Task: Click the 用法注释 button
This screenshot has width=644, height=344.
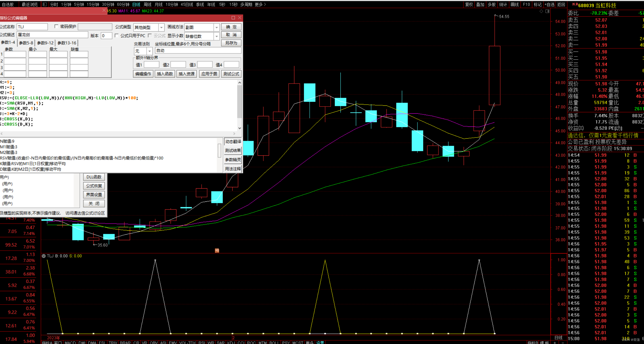Action: pos(233,169)
